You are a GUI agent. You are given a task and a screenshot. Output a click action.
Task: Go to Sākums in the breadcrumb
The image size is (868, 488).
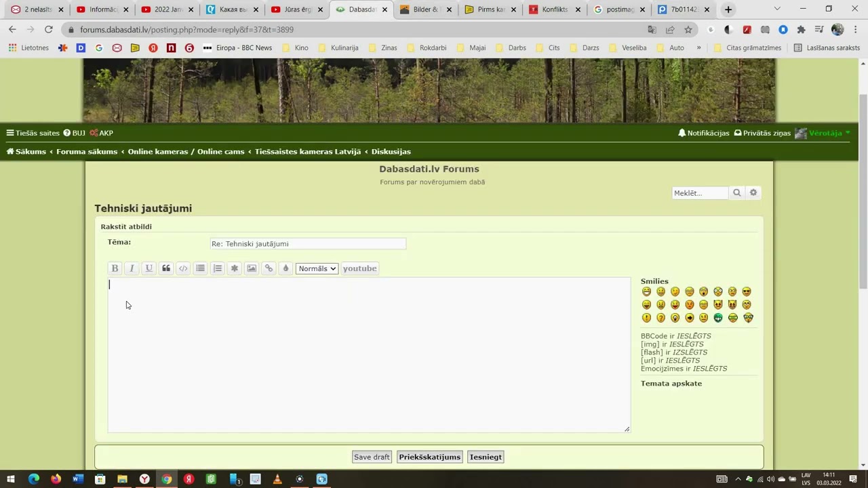point(26,151)
